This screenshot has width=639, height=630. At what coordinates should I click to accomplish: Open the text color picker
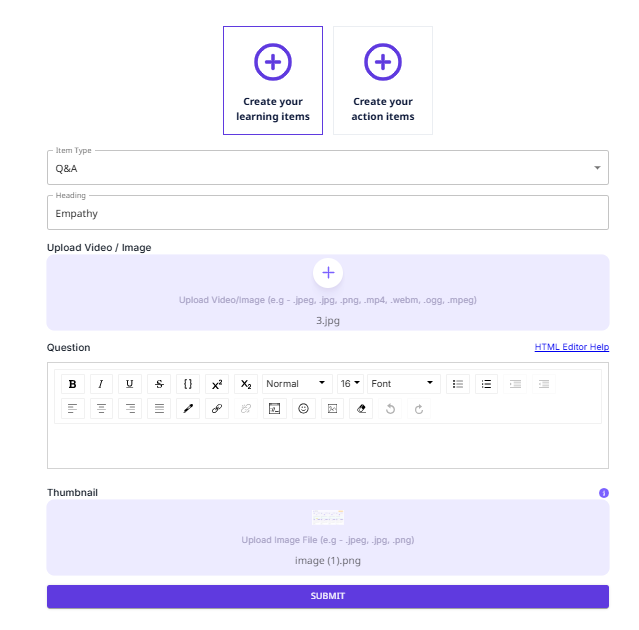click(x=188, y=409)
